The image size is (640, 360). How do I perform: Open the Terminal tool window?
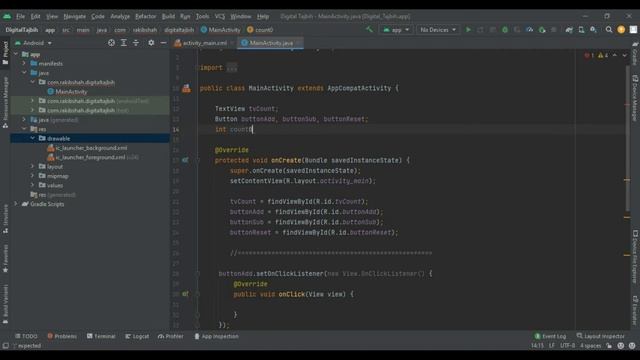[101, 336]
